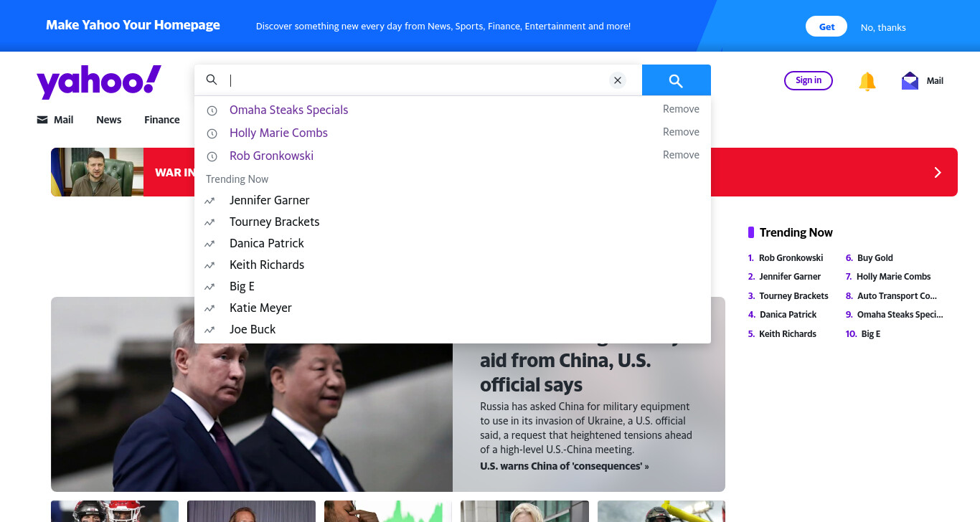Open Auto Transport Co... trending link
The image size is (980, 522).
(x=897, y=295)
